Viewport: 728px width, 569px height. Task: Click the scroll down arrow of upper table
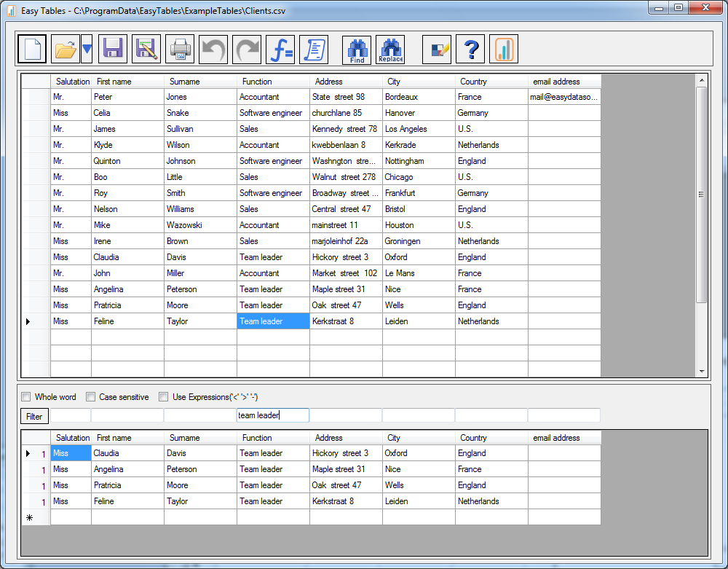[x=702, y=371]
